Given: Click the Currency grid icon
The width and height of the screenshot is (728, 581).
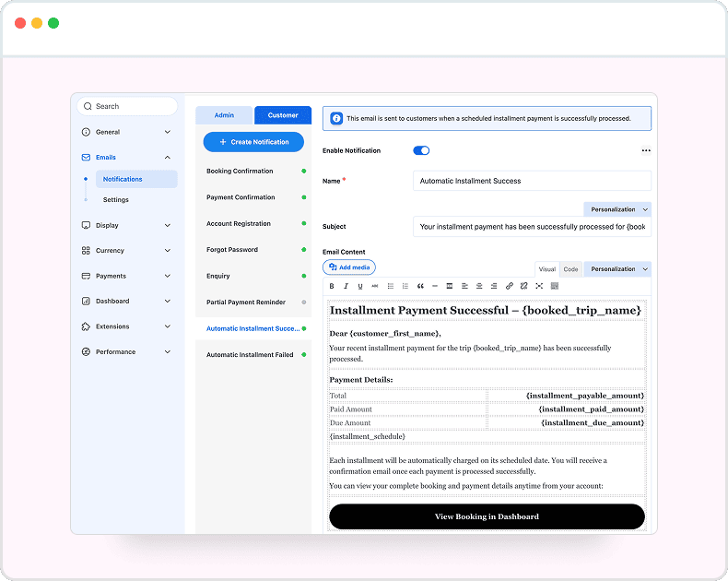Looking at the screenshot, I should point(86,251).
